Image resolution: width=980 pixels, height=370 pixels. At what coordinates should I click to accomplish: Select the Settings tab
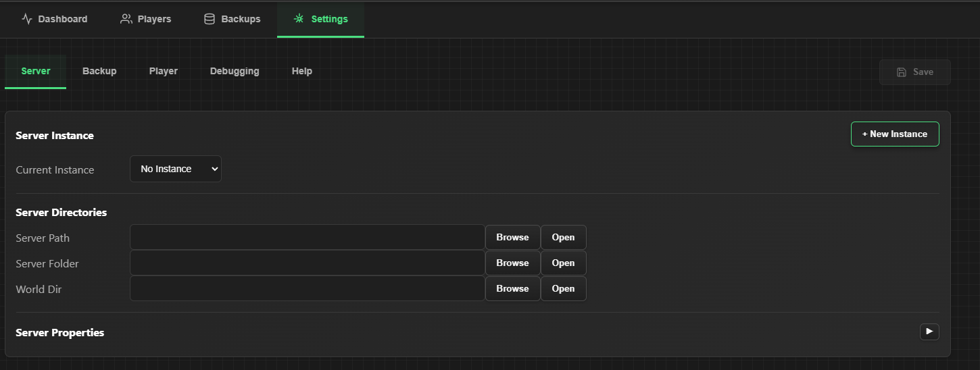pyautogui.click(x=320, y=19)
